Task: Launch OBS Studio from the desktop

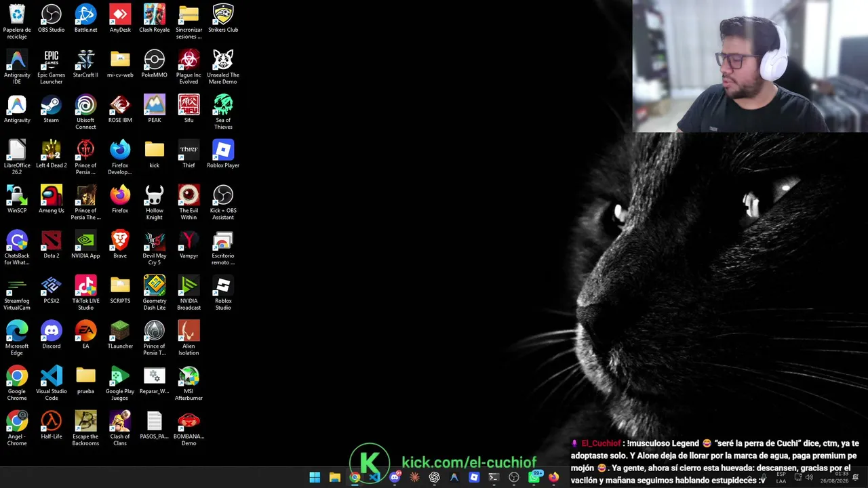Action: pyautogui.click(x=51, y=19)
